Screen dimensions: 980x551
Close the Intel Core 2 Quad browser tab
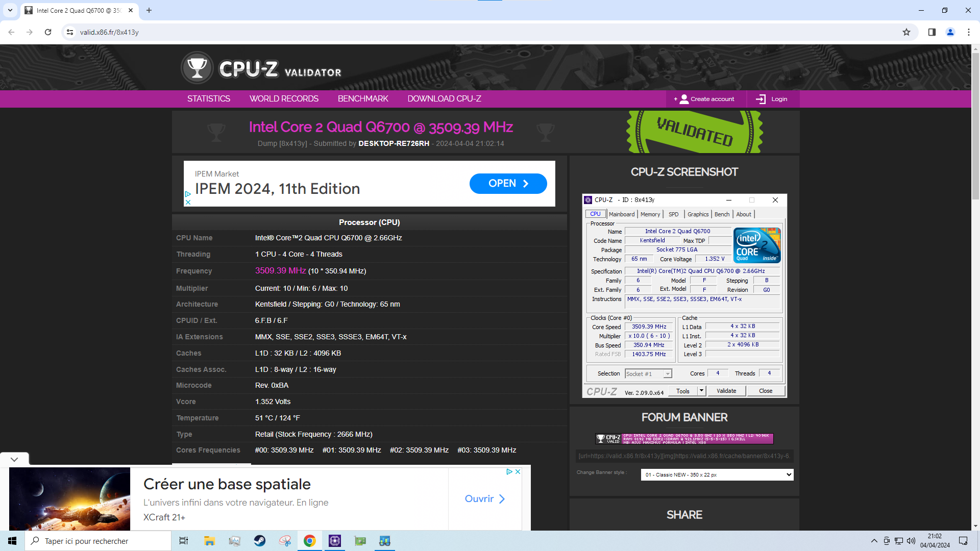click(x=131, y=10)
